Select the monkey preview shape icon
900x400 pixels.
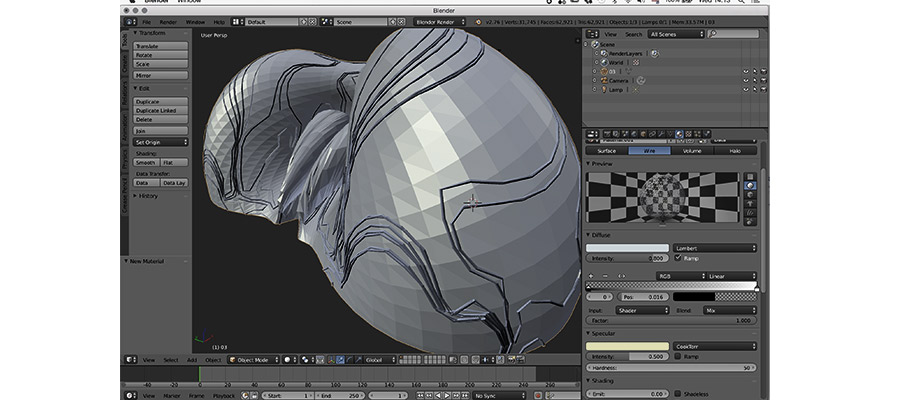pos(750,204)
